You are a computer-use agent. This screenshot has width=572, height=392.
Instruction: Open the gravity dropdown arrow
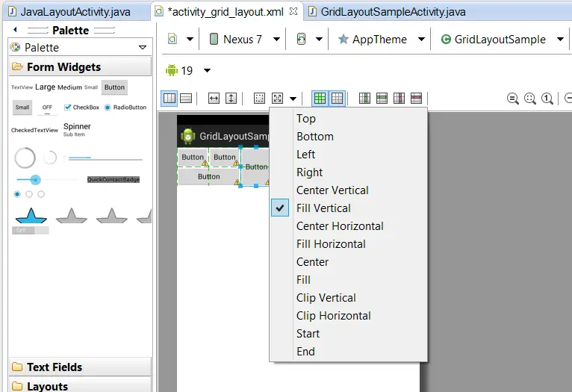pyautogui.click(x=293, y=99)
